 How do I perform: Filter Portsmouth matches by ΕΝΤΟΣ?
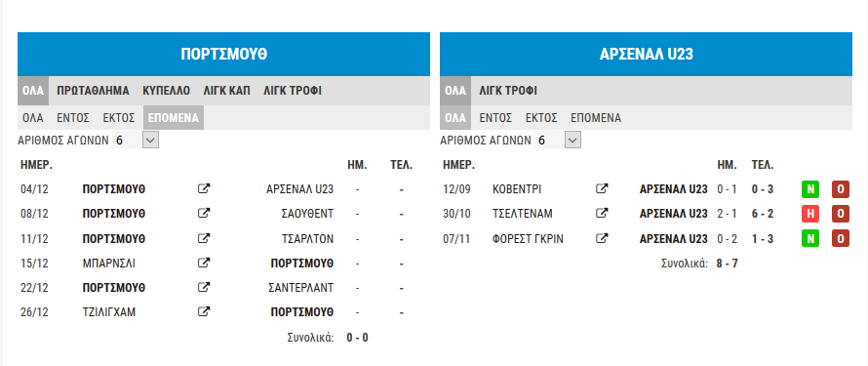[73, 118]
